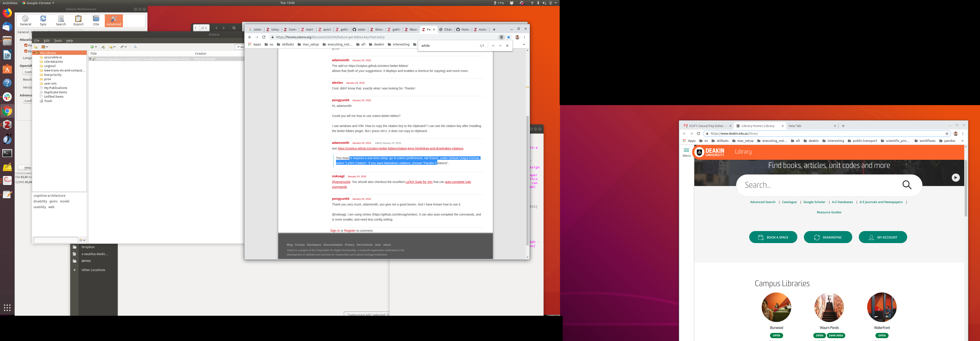
Task: Open Chrome from the Ubuntu dock
Action: [7, 111]
